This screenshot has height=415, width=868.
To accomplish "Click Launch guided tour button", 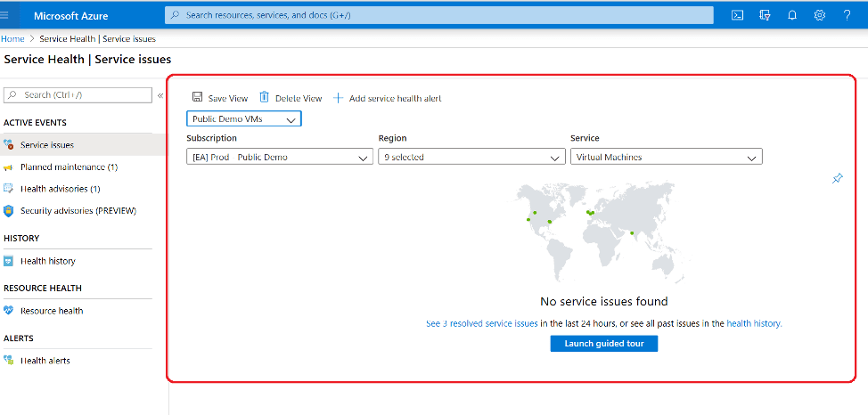I will 604,344.
